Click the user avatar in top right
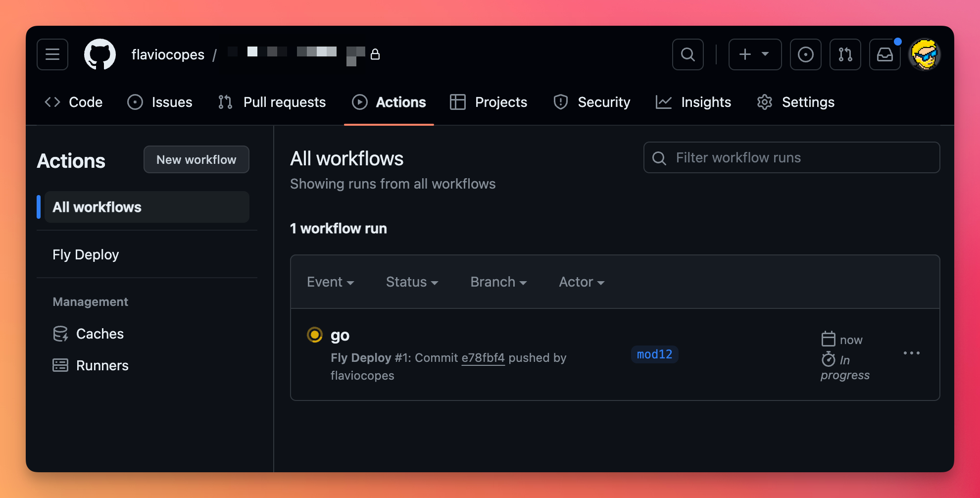The image size is (980, 498). (924, 54)
